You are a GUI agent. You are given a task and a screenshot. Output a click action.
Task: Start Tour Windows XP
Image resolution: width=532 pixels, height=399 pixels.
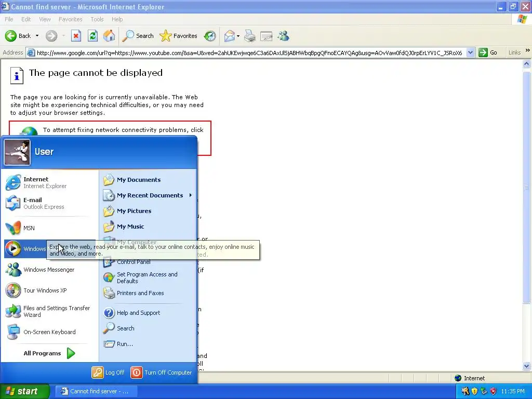tap(50, 290)
